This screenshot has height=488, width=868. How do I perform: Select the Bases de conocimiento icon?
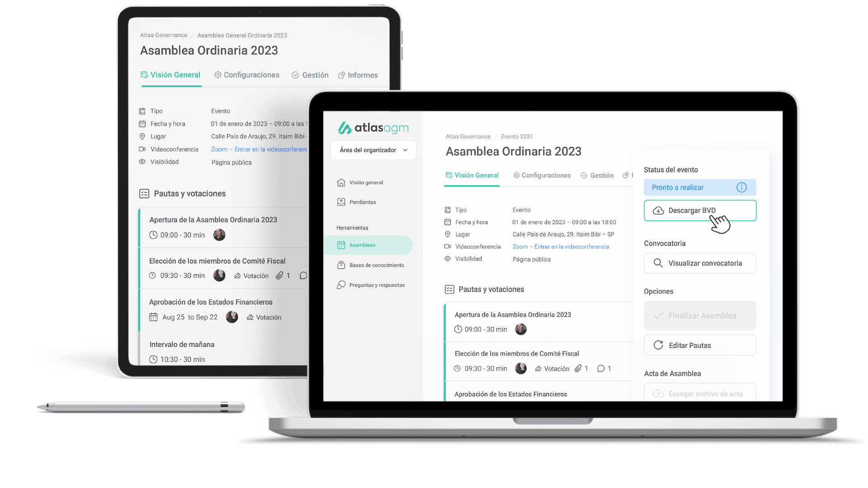point(342,264)
